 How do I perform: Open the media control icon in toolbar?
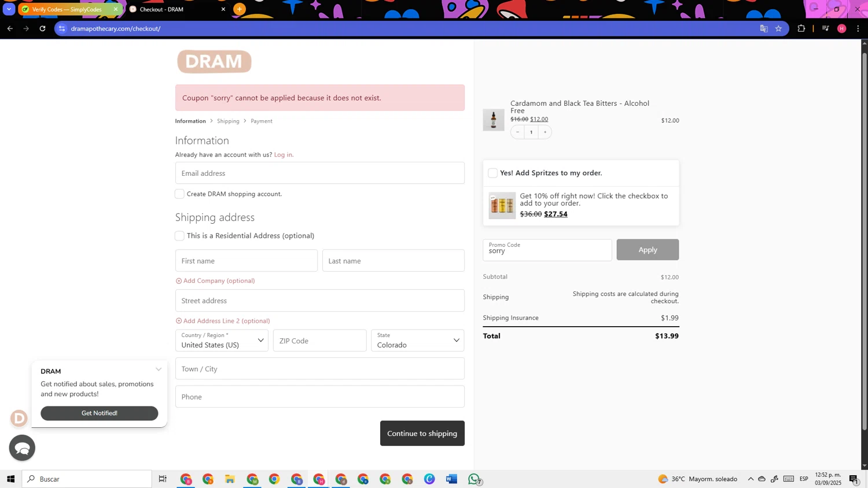[826, 28]
